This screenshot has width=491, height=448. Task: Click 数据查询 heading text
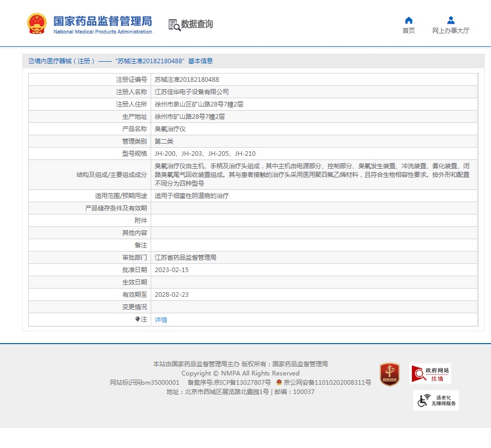pos(197,24)
